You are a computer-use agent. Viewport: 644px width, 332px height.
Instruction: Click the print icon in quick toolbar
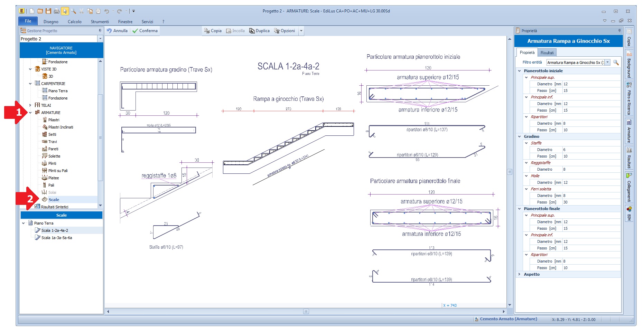click(56, 11)
